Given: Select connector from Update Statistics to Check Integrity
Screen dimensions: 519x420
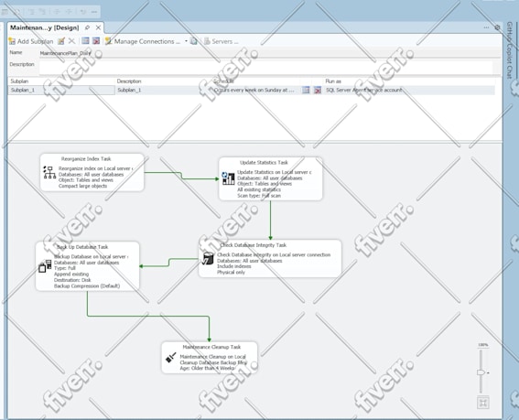Looking at the screenshot, I should pyautogui.click(x=270, y=221).
